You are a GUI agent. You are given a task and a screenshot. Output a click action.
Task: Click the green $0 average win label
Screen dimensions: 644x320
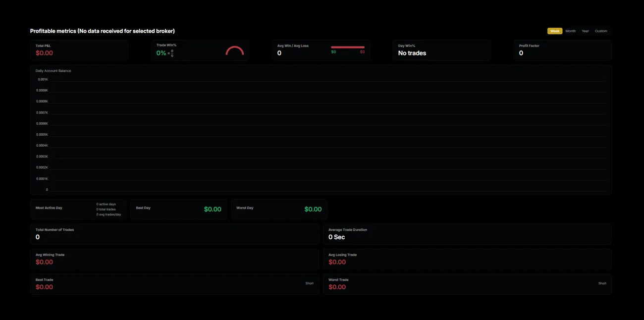pyautogui.click(x=333, y=52)
